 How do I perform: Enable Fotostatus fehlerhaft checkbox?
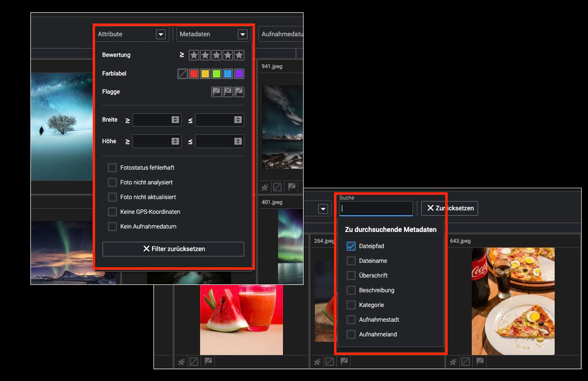112,168
